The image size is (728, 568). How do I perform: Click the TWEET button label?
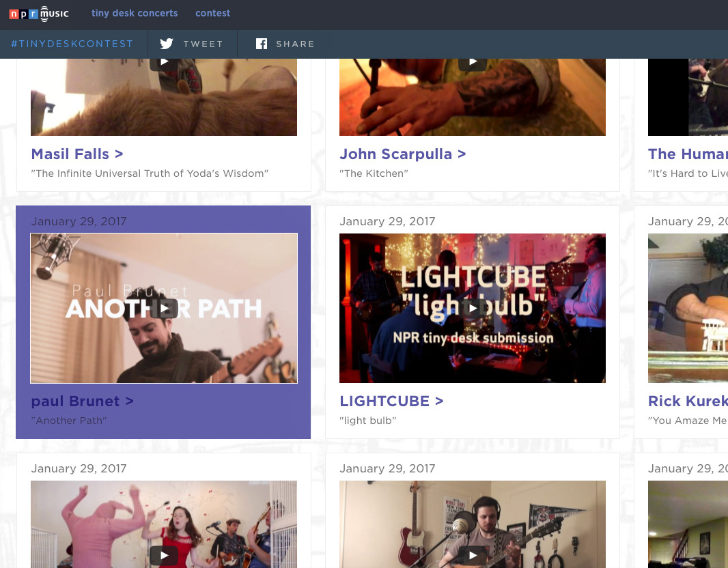point(204,44)
